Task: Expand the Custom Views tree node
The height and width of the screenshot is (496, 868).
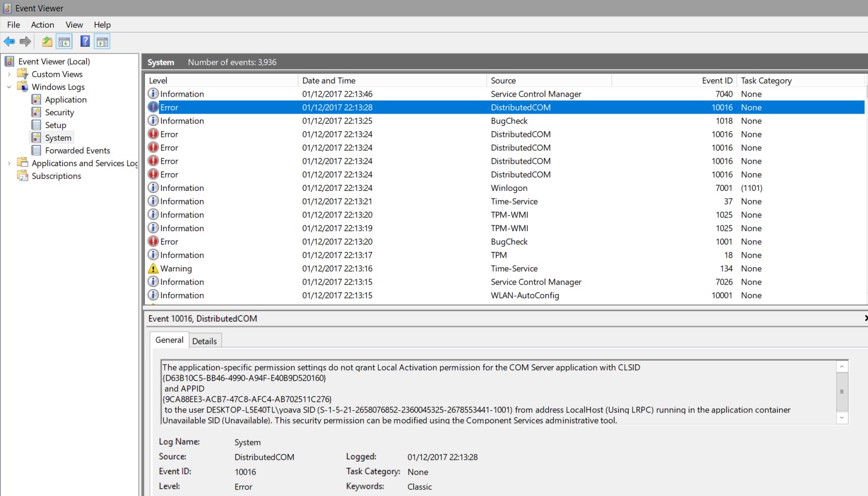Action: tap(9, 74)
